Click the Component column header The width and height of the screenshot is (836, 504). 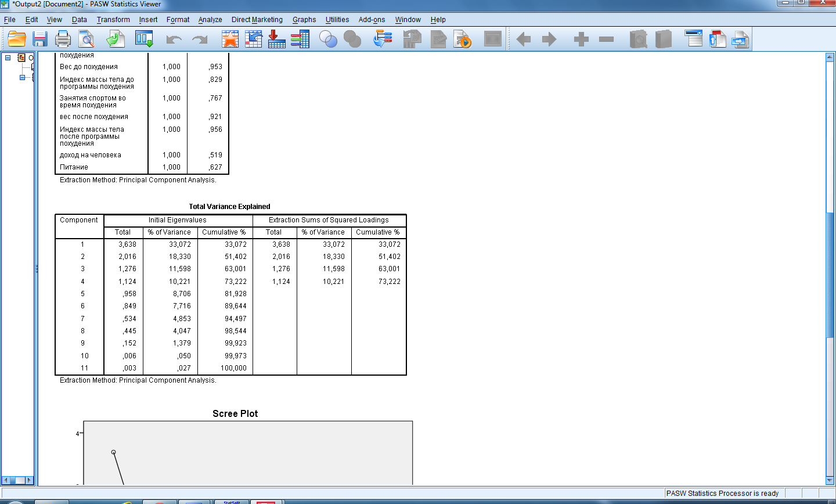coord(79,220)
